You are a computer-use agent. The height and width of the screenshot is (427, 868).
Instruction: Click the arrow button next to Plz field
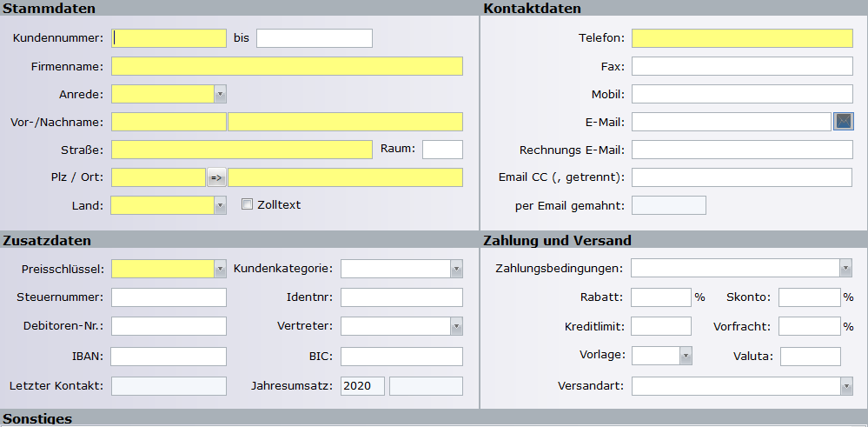[216, 177]
